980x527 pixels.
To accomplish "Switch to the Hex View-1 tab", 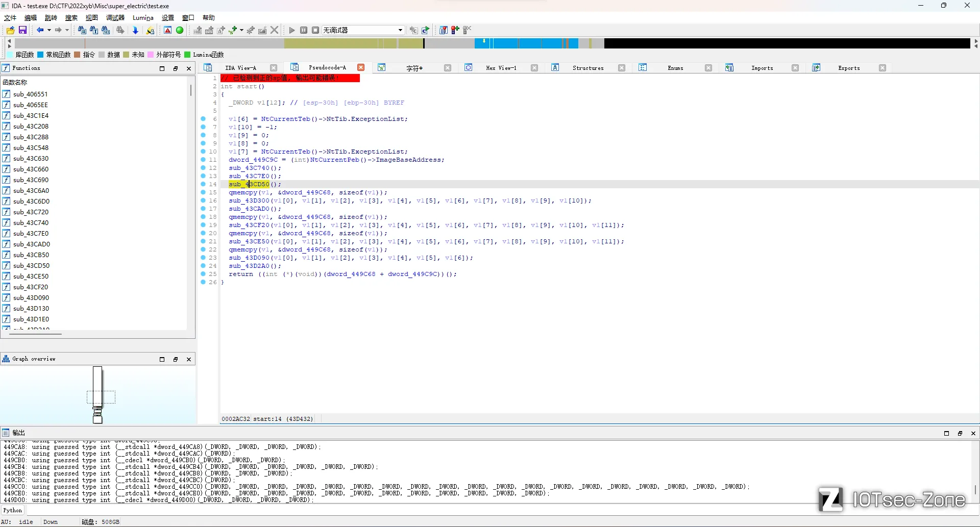I will (x=501, y=68).
